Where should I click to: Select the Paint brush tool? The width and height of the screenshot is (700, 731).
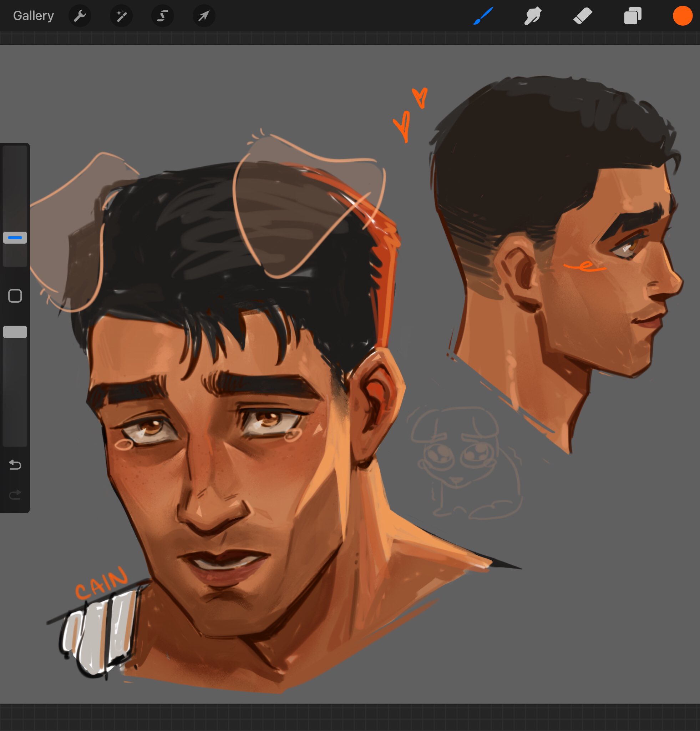[483, 16]
